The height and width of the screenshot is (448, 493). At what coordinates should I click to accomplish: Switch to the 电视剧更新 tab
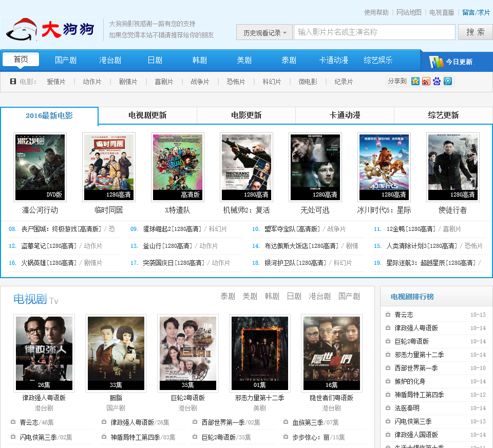[x=147, y=115]
